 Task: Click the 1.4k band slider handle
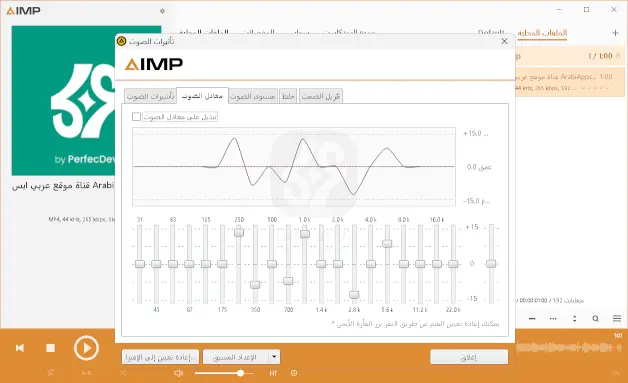click(x=321, y=264)
